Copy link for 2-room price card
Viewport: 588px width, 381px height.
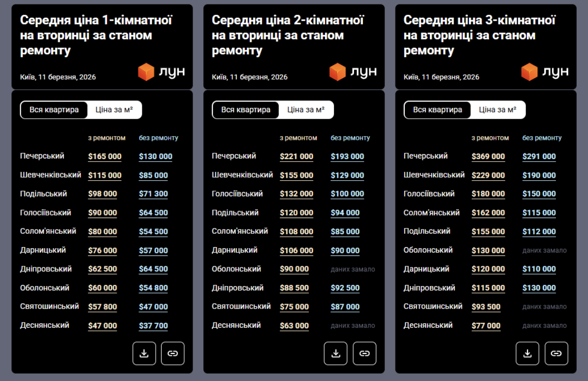point(364,353)
